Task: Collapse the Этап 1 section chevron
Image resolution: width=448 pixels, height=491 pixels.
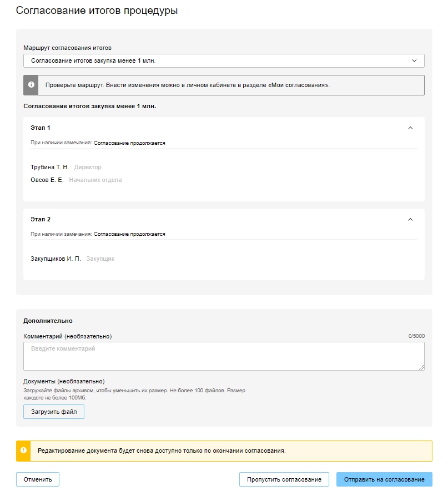Action: (410, 128)
